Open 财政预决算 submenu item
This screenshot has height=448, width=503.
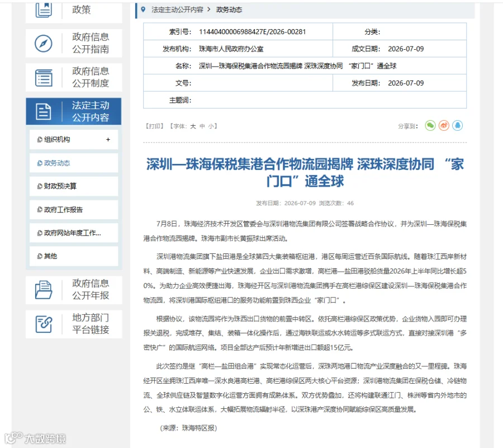(74, 186)
